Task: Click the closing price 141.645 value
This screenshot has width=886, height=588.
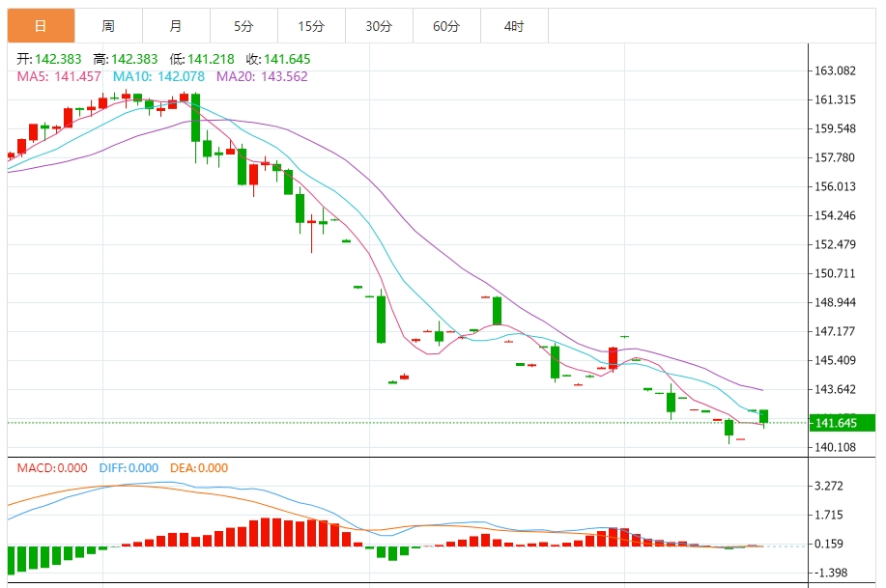Action: pos(287,59)
